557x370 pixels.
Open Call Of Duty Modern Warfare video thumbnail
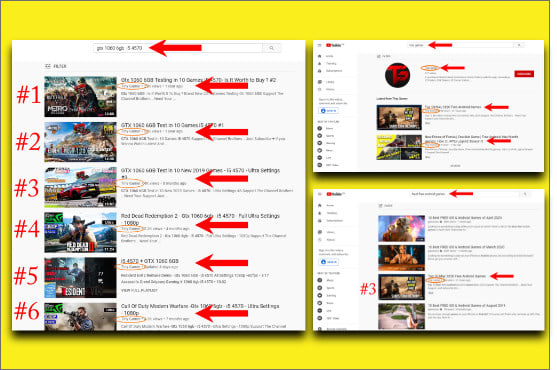pos(80,317)
